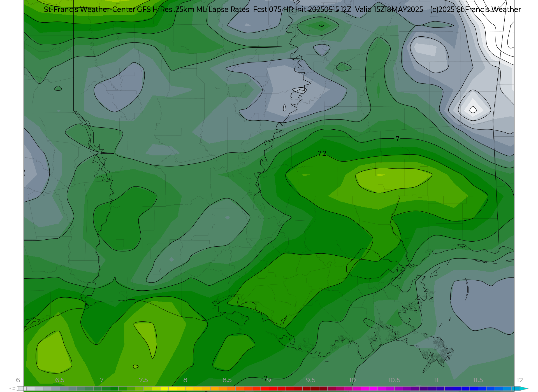This screenshot has width=538, height=392.
Task: Click the "Fcst 075 HR" forecast hour text
Action: pos(273,10)
